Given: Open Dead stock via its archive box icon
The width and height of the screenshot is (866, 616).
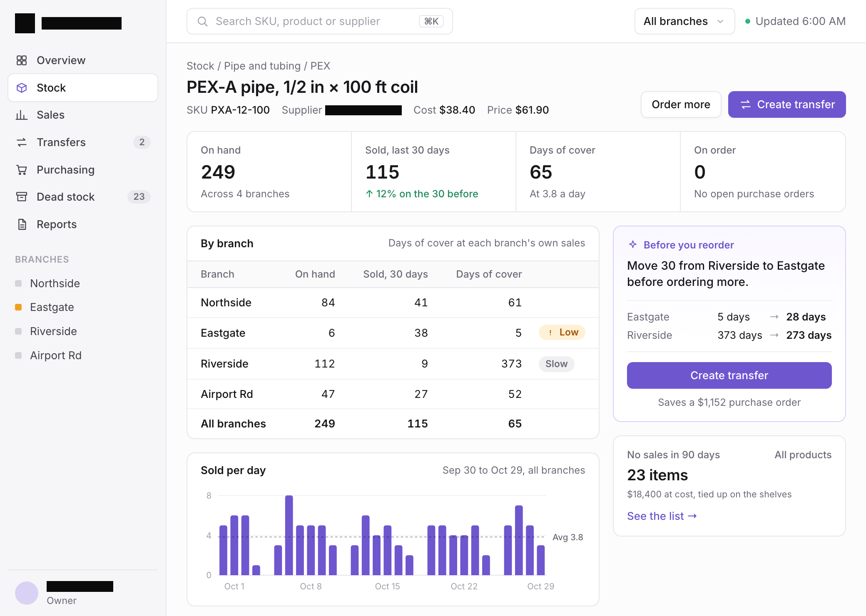Looking at the screenshot, I should pos(22,197).
